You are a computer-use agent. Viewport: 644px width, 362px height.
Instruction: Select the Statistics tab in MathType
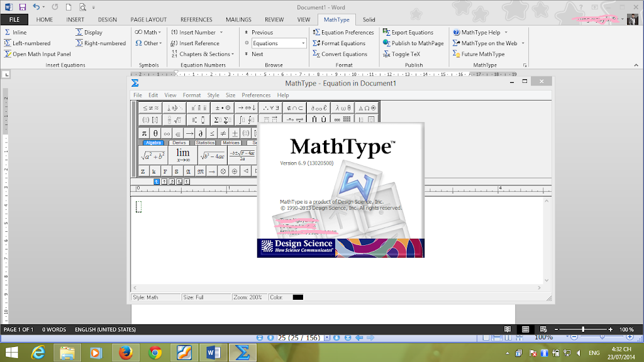coord(205,143)
